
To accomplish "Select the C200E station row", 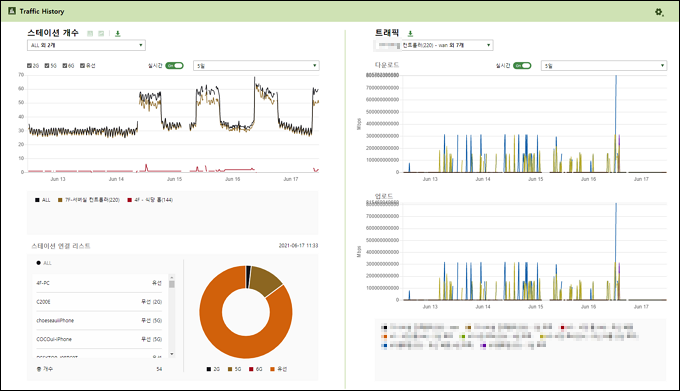I will (x=99, y=302).
